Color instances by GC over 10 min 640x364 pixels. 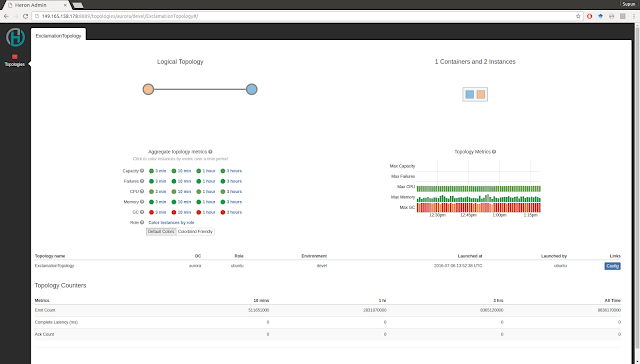pyautogui.click(x=181, y=212)
